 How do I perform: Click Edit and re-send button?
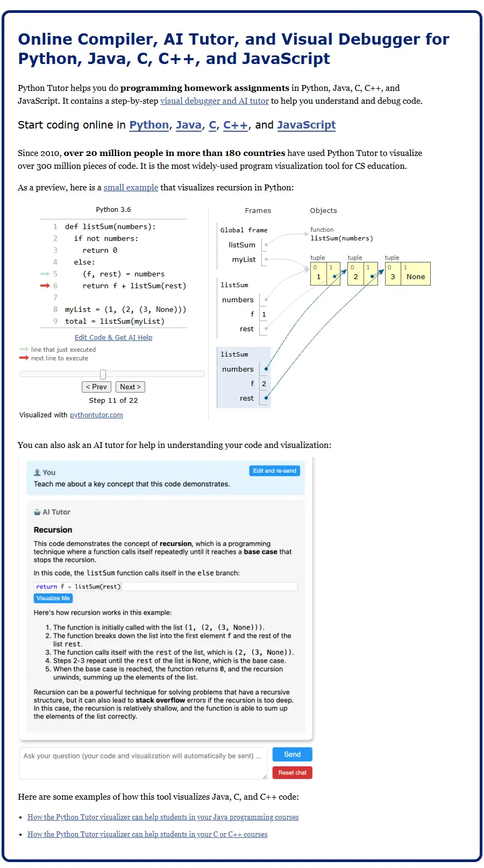click(274, 471)
